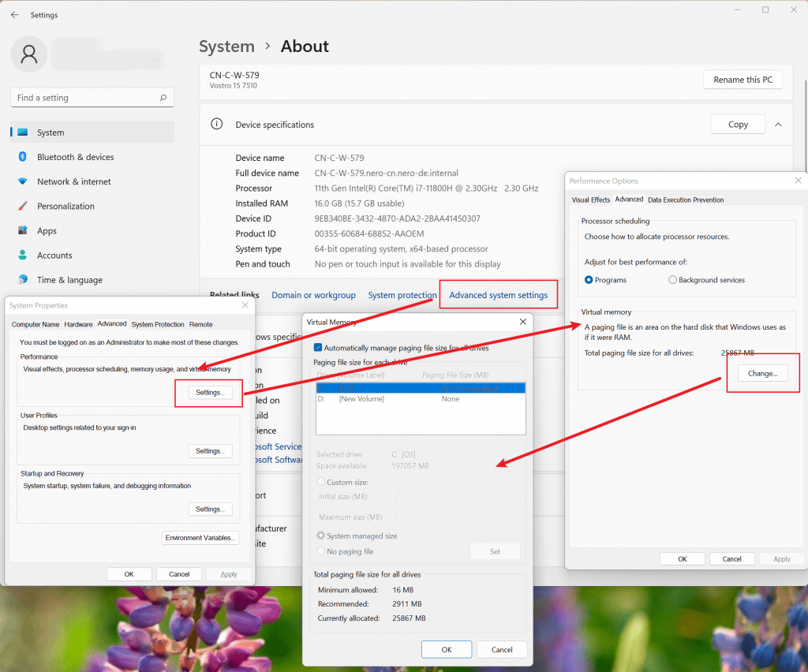Switch to System Protection tab

click(x=158, y=324)
